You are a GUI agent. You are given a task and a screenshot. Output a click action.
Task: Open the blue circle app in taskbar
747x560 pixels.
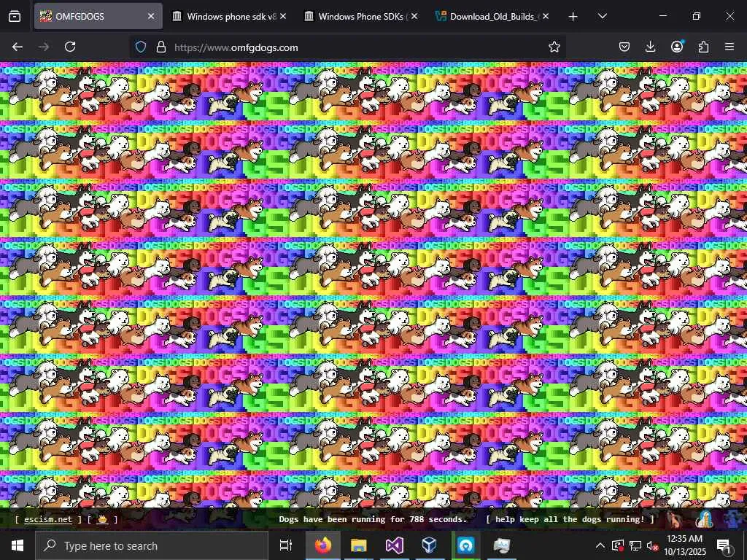pyautogui.click(x=465, y=545)
